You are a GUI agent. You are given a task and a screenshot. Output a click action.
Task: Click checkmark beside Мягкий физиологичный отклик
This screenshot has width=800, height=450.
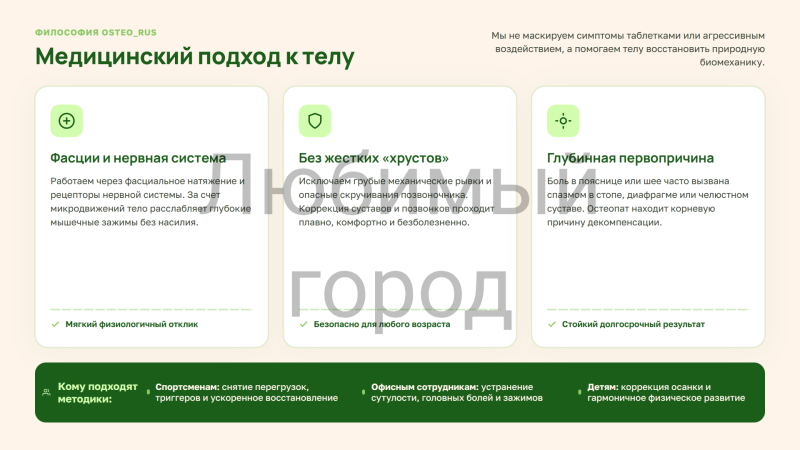coord(55,324)
